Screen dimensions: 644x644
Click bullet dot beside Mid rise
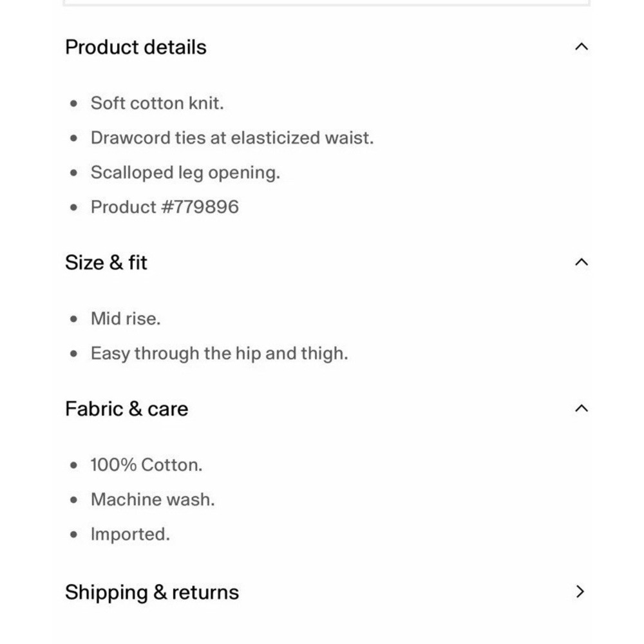[73, 319]
